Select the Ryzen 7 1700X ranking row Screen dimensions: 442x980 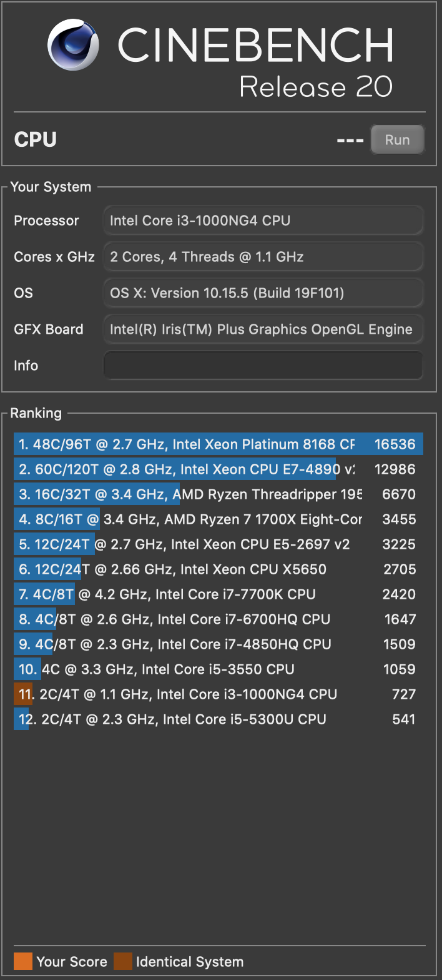coord(219,519)
